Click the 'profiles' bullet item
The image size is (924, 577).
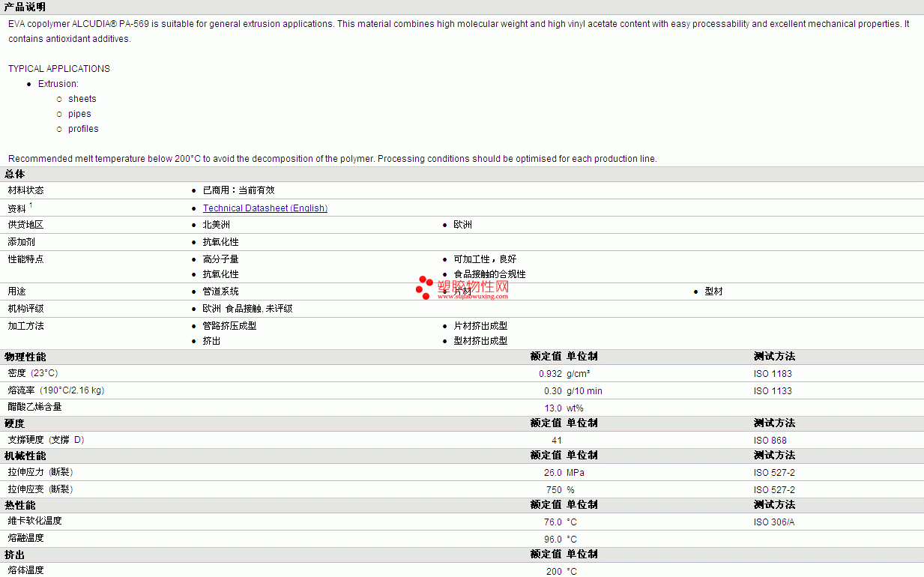coord(83,129)
